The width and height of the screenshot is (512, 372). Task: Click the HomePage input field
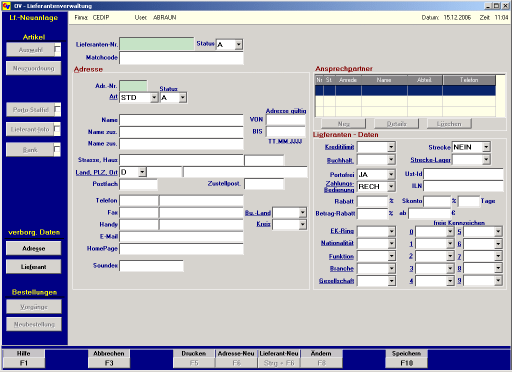click(x=181, y=249)
